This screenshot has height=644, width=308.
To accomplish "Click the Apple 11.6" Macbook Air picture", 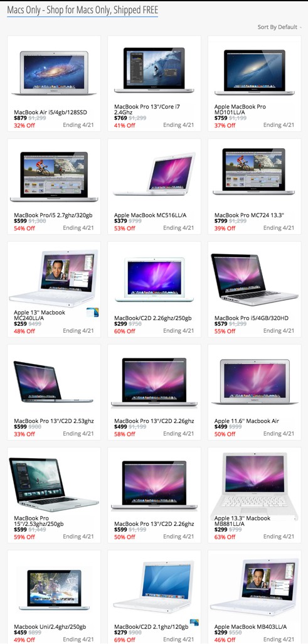I will tap(254, 382).
